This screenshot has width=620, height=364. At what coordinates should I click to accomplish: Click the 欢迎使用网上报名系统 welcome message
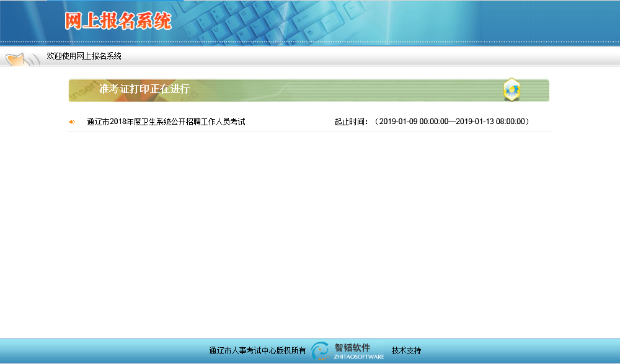coord(84,56)
